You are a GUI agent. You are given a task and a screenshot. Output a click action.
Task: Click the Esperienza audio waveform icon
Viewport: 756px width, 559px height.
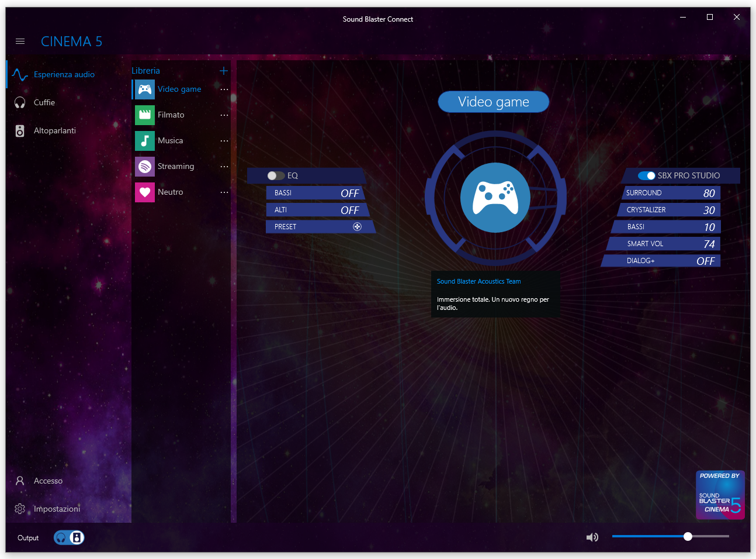[x=20, y=75]
